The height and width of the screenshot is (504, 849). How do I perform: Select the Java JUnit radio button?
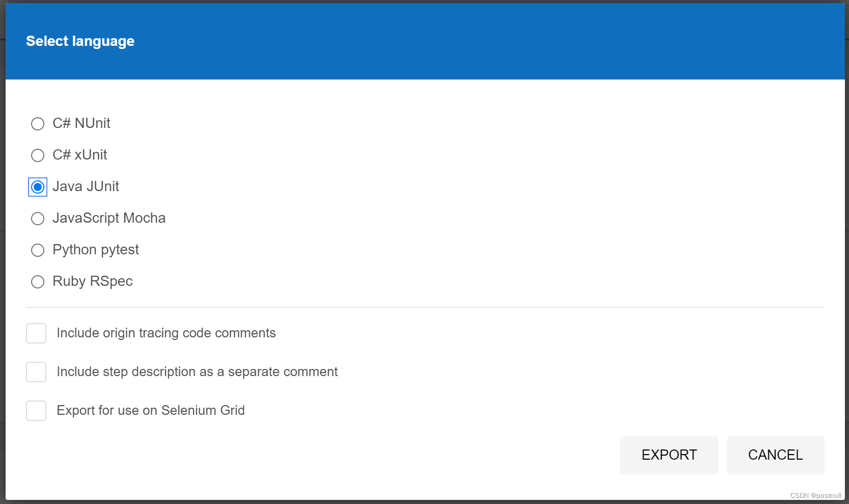tap(38, 187)
